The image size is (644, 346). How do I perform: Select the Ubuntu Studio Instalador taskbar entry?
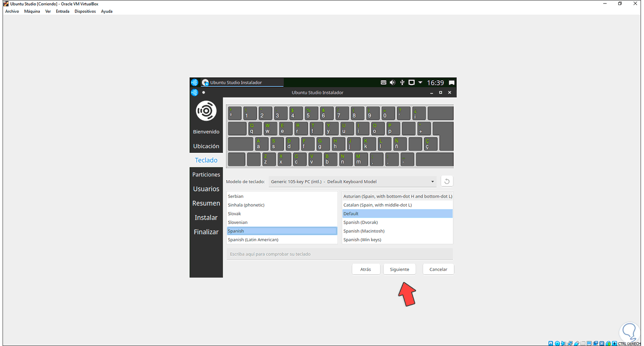pyautogui.click(x=243, y=82)
